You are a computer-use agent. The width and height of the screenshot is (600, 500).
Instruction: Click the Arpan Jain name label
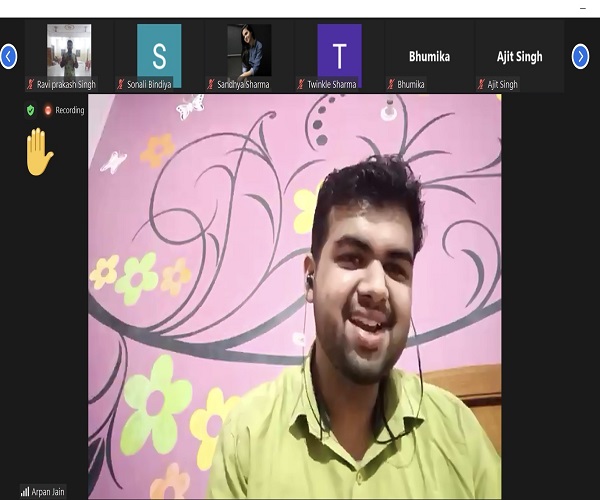(48, 492)
